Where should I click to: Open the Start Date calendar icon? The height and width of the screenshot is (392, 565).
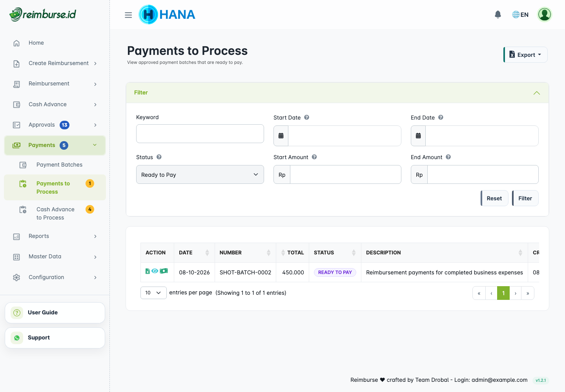click(x=281, y=136)
